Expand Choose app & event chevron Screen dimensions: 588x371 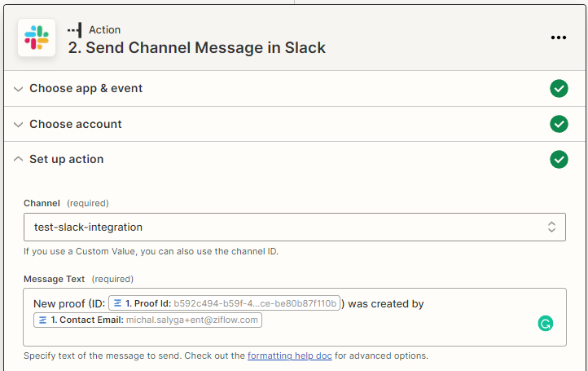point(18,89)
